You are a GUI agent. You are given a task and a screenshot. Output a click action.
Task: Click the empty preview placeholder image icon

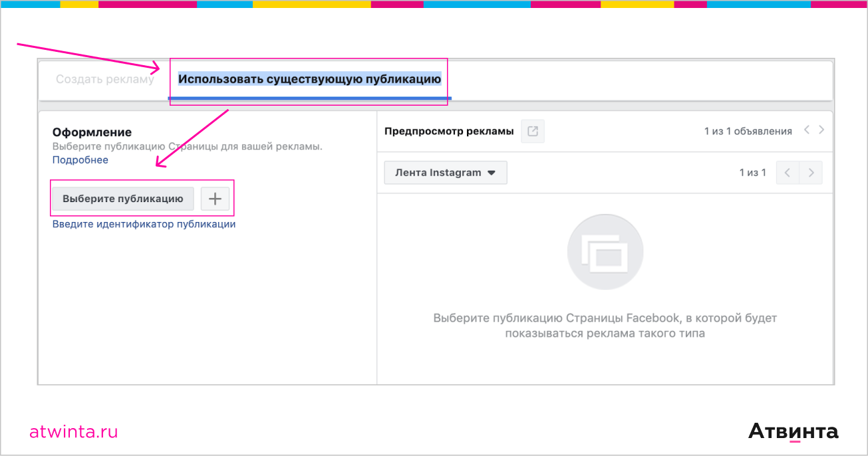tap(605, 252)
